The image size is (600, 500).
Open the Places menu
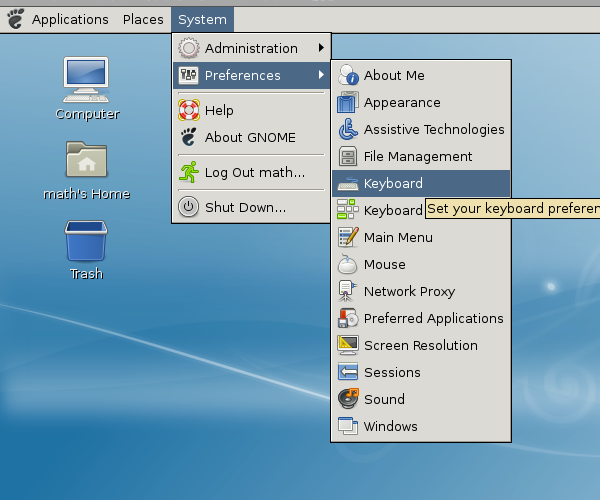click(143, 19)
